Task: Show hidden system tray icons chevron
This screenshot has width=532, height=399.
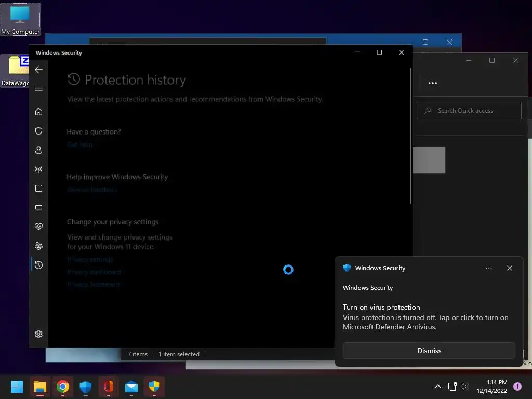Action: [438, 387]
